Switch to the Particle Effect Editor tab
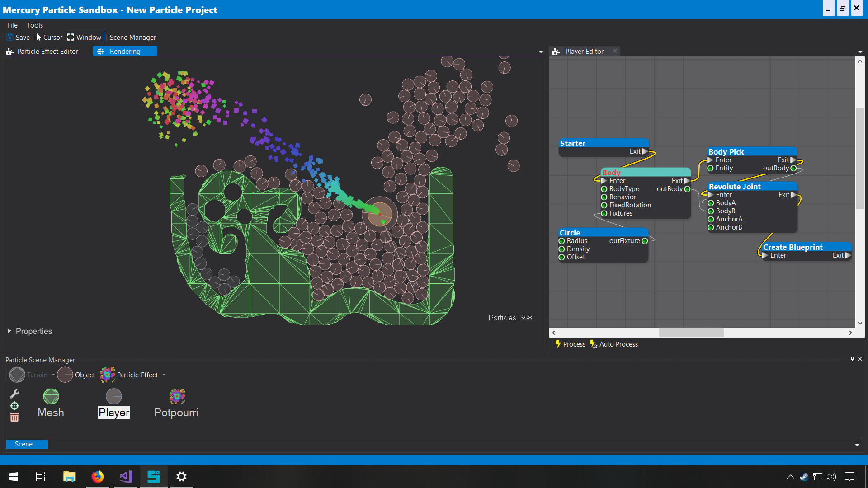This screenshot has width=868, height=488. point(47,51)
